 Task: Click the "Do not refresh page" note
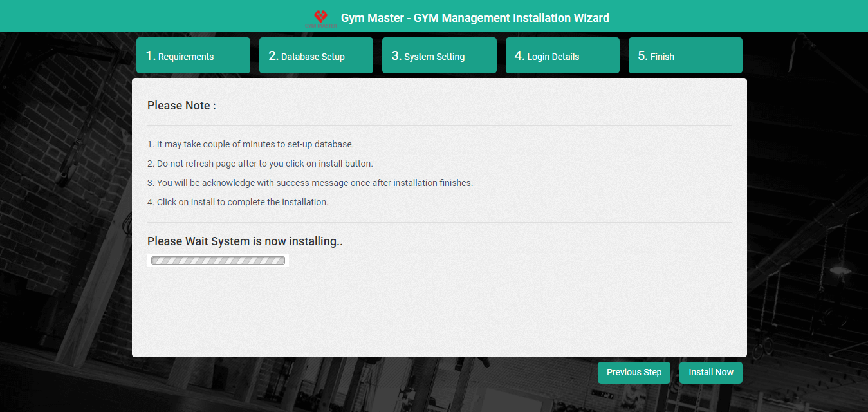[x=260, y=164]
